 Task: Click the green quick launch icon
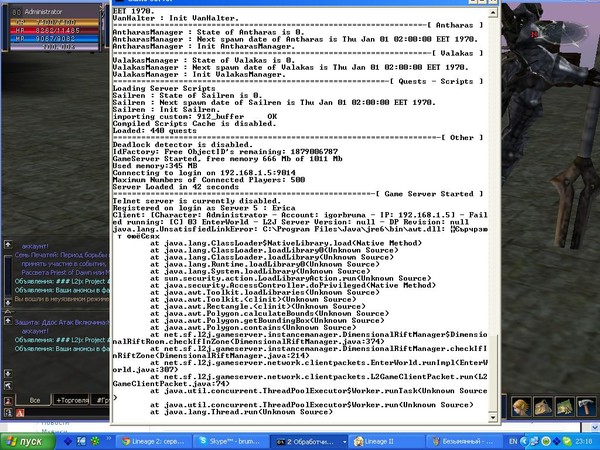pos(94,441)
